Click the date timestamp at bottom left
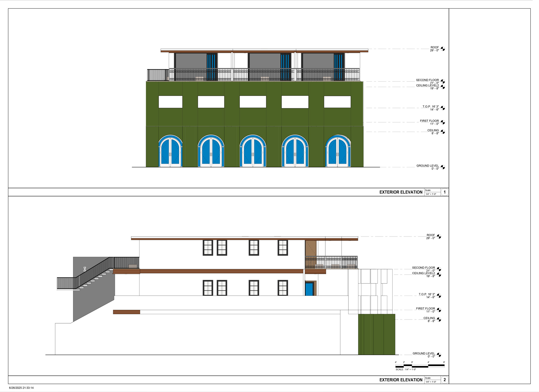Viewport: 539px width, 392px height. click(21, 388)
